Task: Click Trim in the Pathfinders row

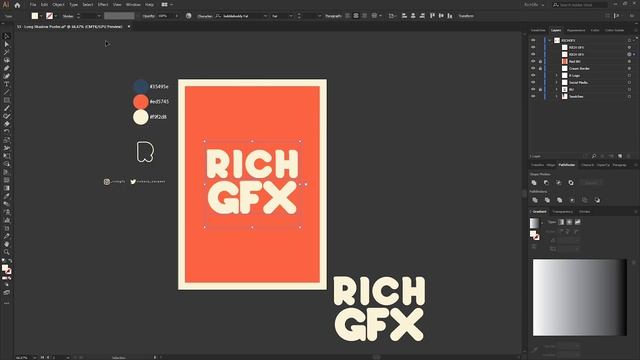Action: click(547, 200)
